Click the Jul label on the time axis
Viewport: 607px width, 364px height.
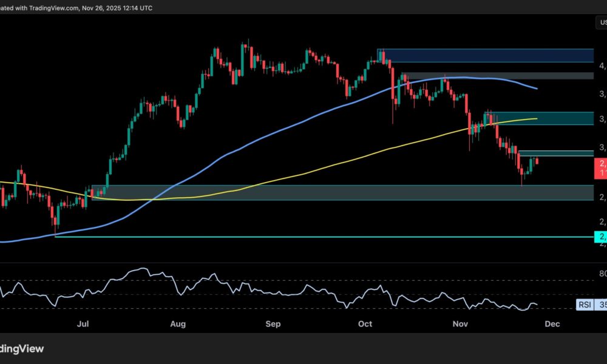point(83,324)
